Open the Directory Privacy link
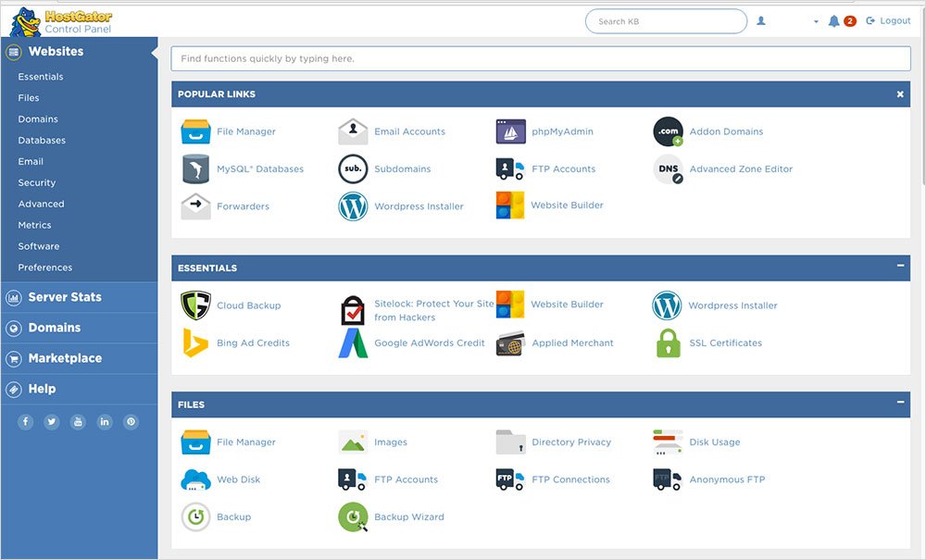Image resolution: width=926 pixels, height=560 pixels. pyautogui.click(x=571, y=442)
